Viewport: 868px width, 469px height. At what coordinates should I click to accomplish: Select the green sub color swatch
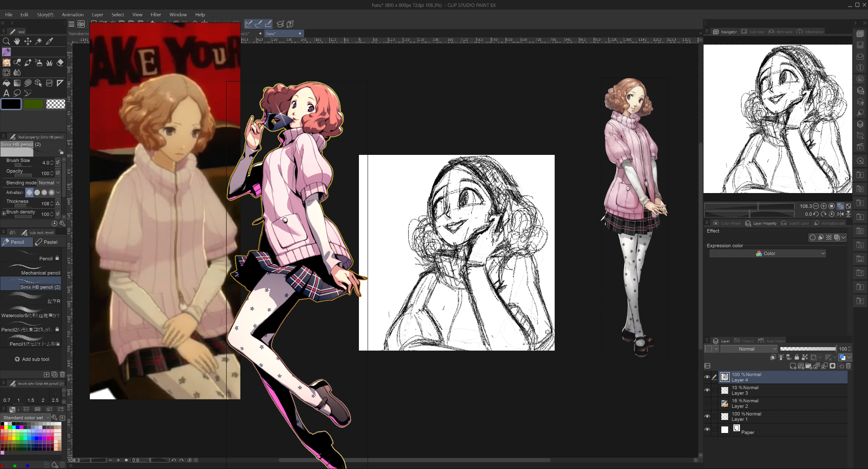(33, 104)
